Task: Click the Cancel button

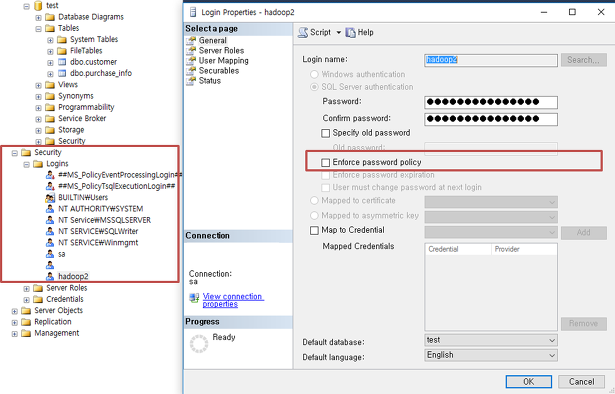Action: pos(582,381)
